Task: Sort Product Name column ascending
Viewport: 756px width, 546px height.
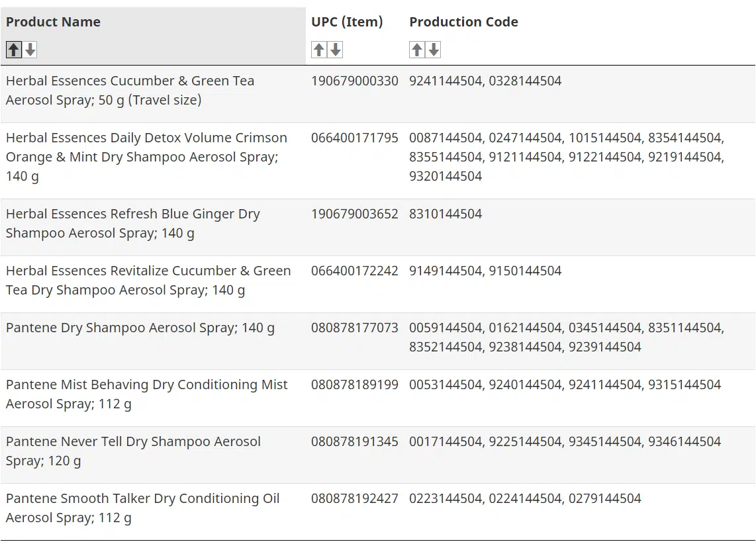Action: pos(13,50)
